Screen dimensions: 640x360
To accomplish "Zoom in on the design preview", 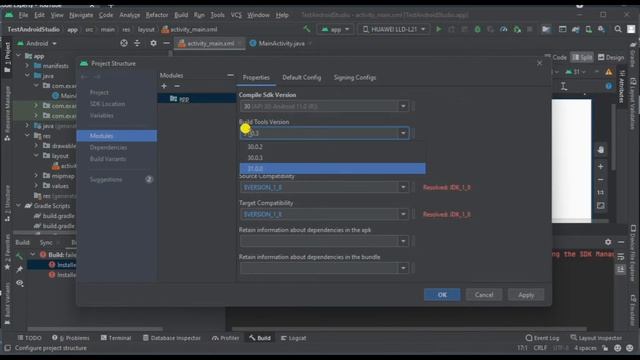I will click(600, 167).
